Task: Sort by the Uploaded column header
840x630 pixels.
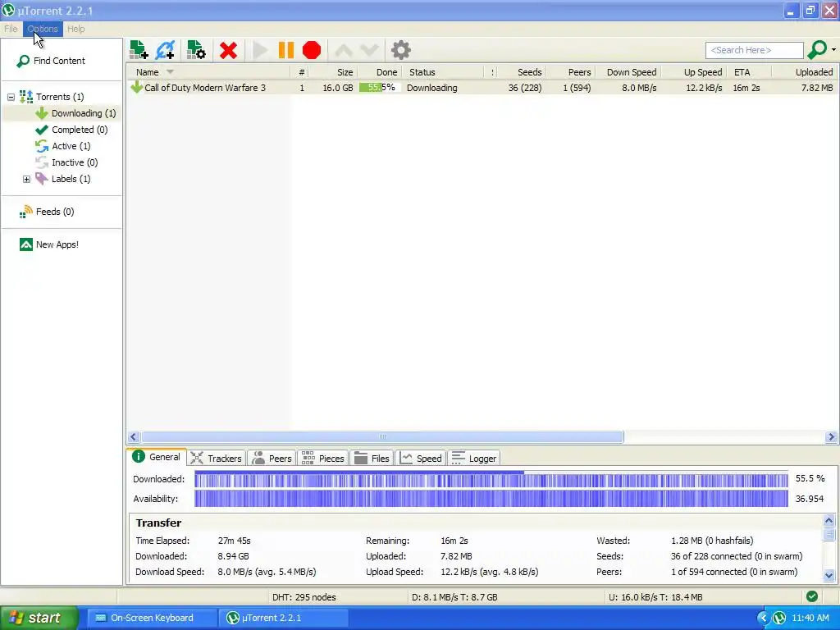Action: click(804, 72)
